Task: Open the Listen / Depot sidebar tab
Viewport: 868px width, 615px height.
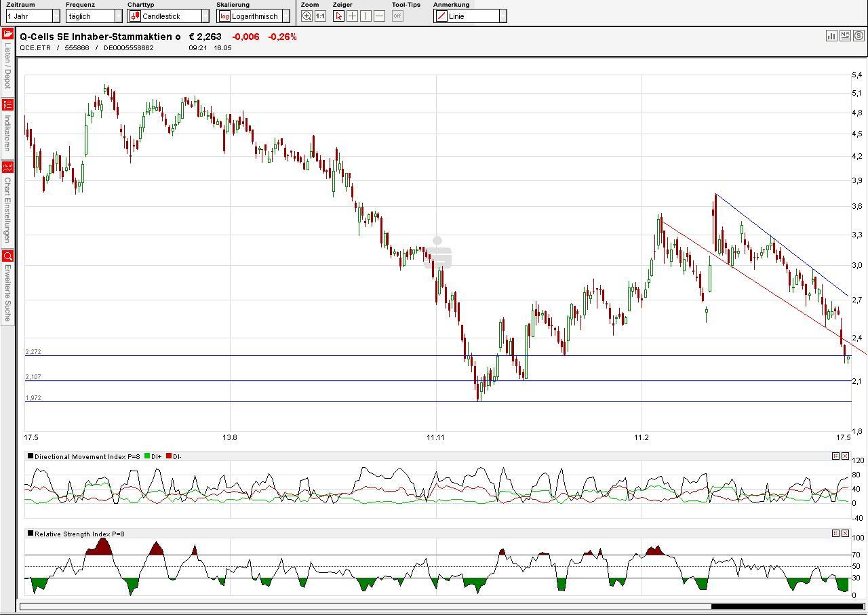Action: point(7,62)
